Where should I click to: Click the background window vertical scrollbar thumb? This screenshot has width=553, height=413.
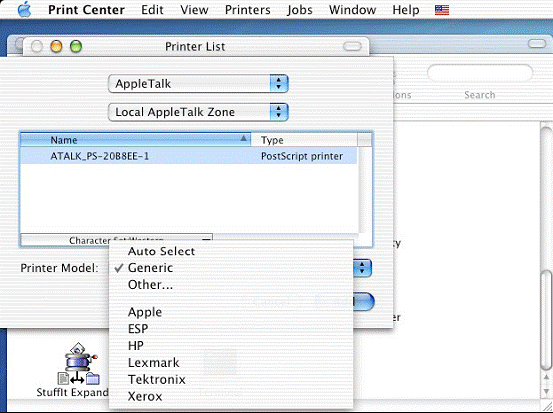click(547, 320)
